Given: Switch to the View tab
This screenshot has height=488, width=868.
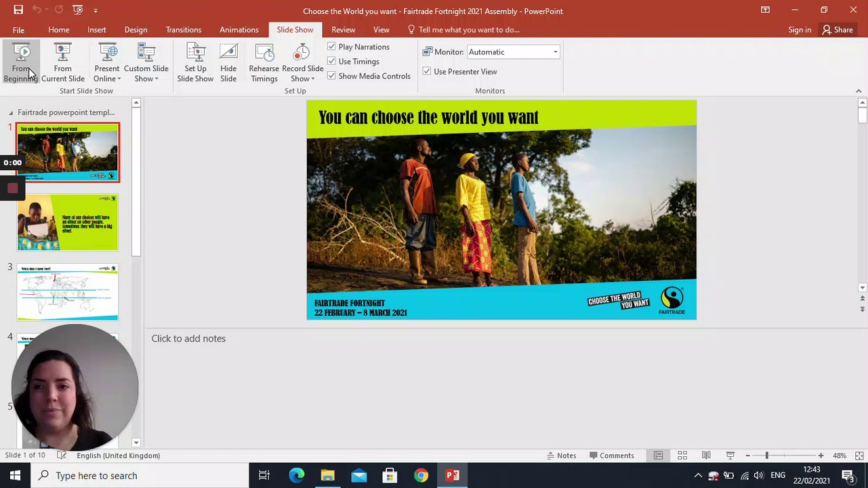Looking at the screenshot, I should click(x=381, y=30).
